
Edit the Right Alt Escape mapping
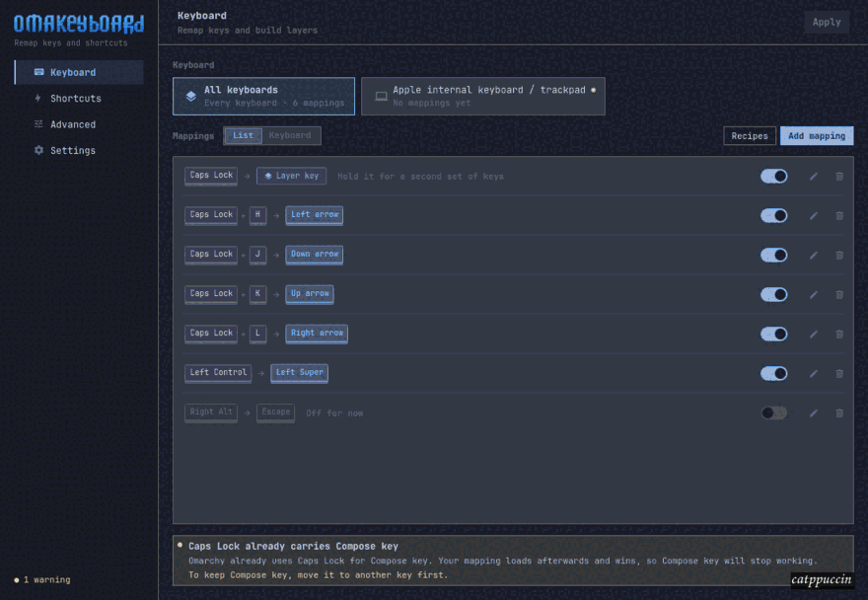[813, 412]
